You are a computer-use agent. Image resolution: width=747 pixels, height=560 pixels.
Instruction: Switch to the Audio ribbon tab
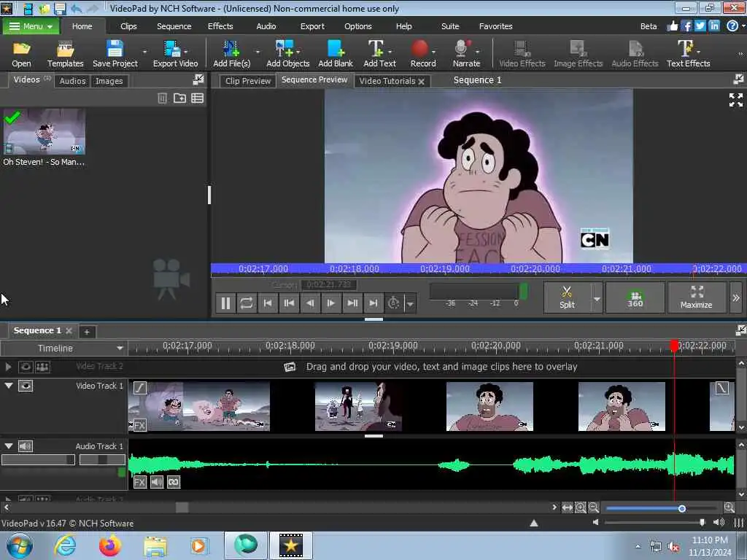tap(266, 26)
